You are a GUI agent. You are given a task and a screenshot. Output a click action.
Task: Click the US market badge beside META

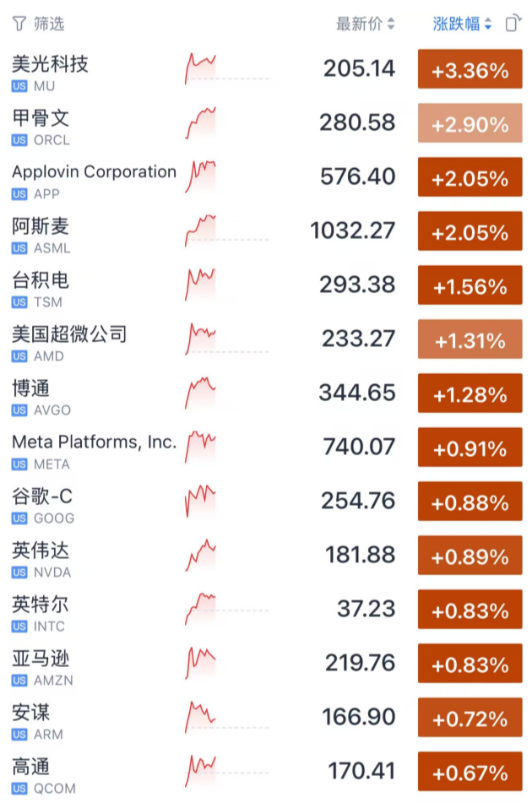point(19,464)
